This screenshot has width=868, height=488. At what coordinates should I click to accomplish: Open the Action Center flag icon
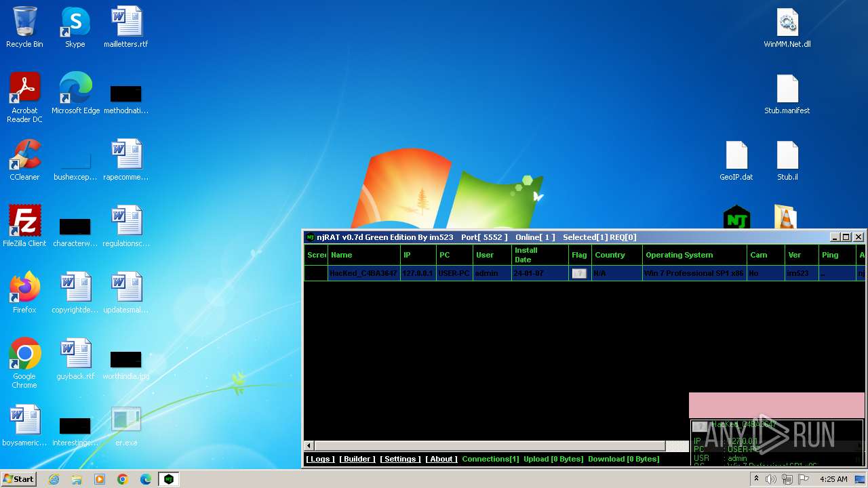(x=804, y=479)
